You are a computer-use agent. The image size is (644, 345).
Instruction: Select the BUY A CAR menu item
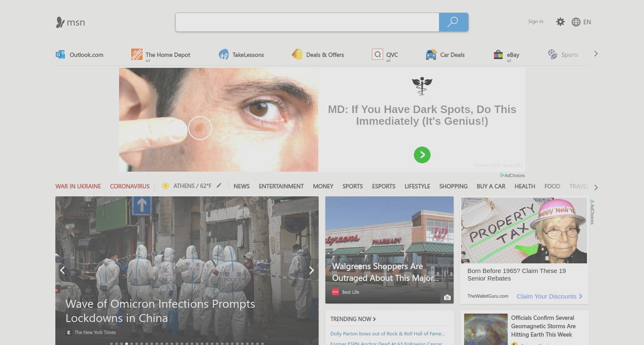(491, 186)
